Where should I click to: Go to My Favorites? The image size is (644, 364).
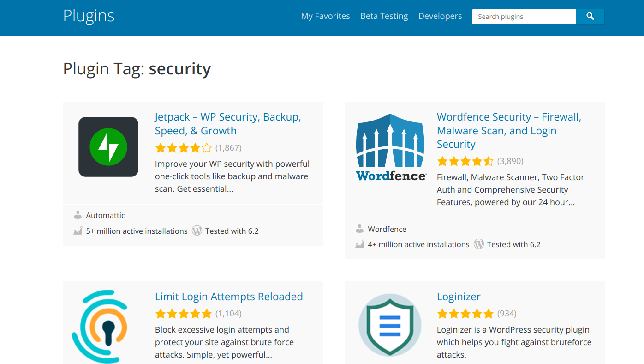(x=326, y=16)
